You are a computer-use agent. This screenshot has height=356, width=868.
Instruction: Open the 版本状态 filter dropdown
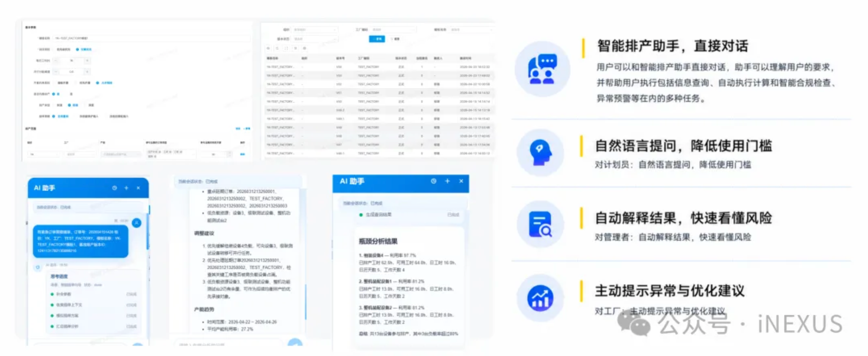[x=315, y=39]
